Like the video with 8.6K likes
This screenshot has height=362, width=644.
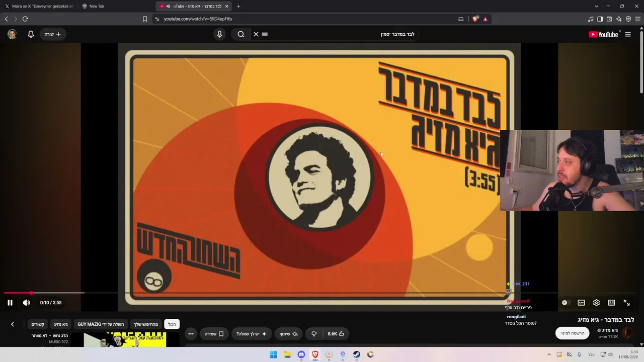pyautogui.click(x=336, y=334)
